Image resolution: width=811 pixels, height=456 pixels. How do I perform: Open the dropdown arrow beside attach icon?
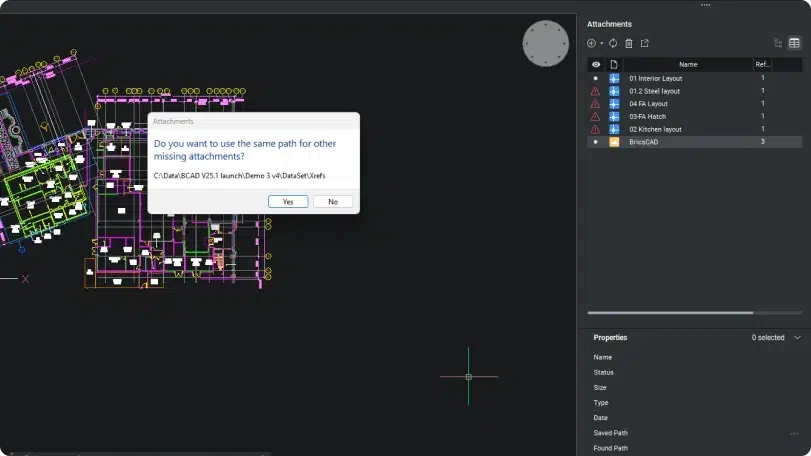tap(601, 43)
